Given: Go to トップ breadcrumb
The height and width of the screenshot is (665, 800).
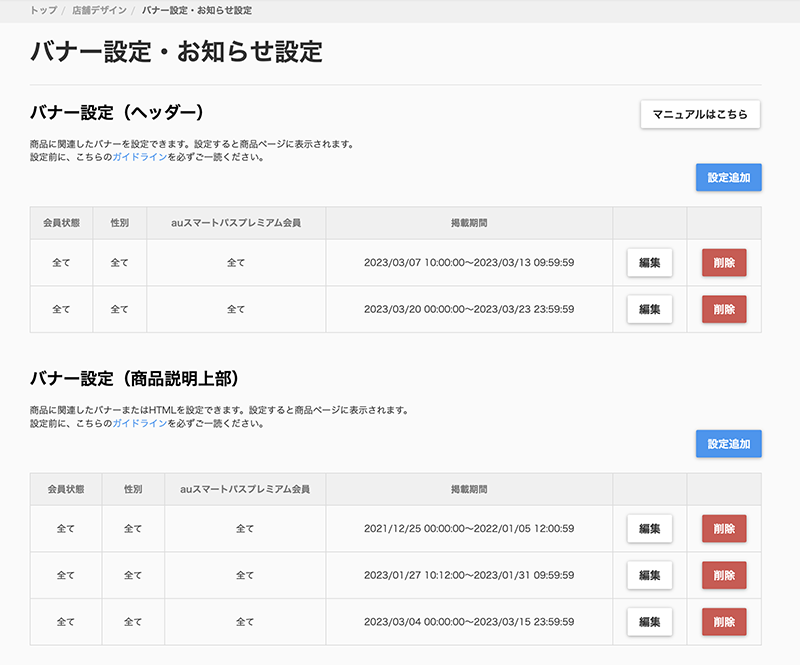Looking at the screenshot, I should click(43, 10).
